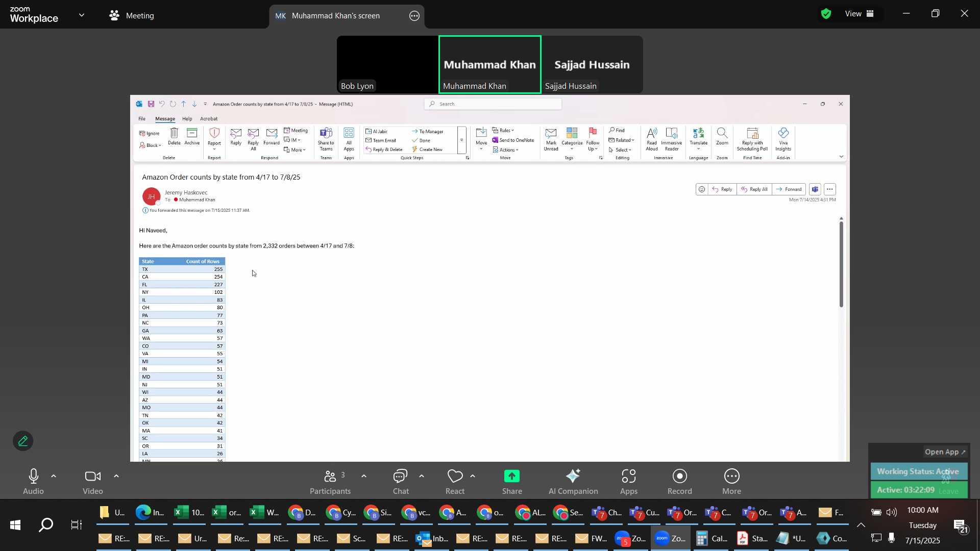Select the Meeting tab
This screenshot has width=980, height=551.
[132, 16]
